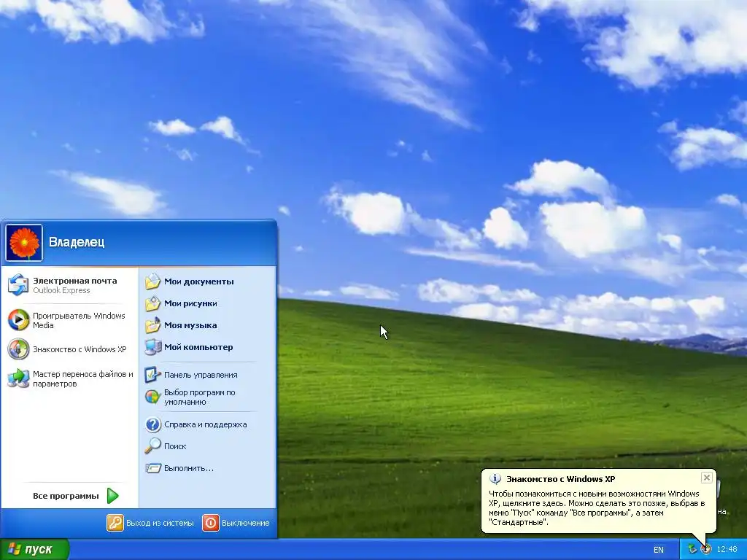Click the Все программы label
The width and height of the screenshot is (747, 560).
66,496
